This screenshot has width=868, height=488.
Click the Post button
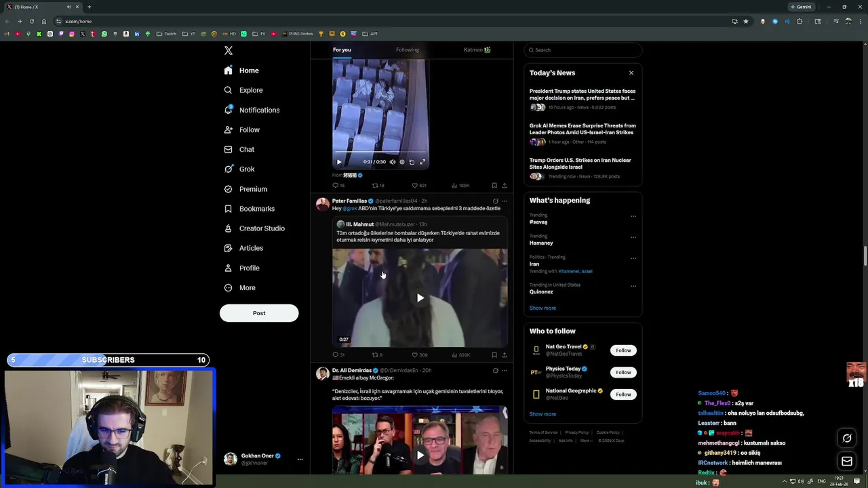(259, 313)
